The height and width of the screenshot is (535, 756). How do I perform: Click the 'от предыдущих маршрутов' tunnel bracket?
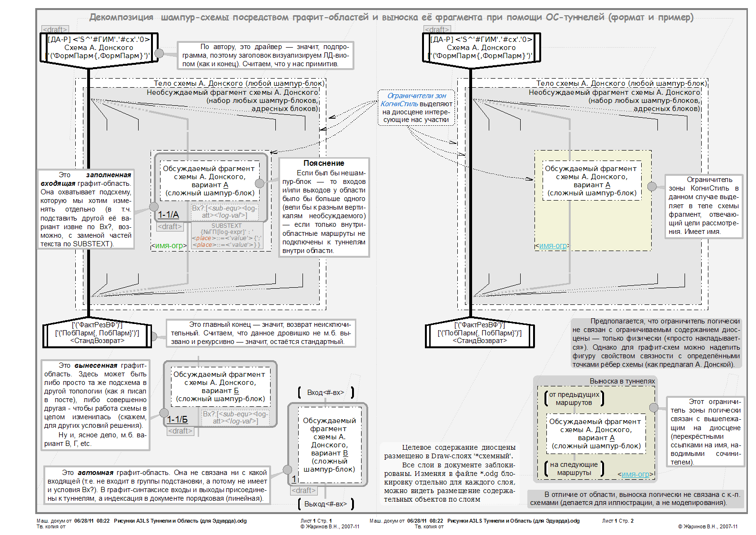574,398
